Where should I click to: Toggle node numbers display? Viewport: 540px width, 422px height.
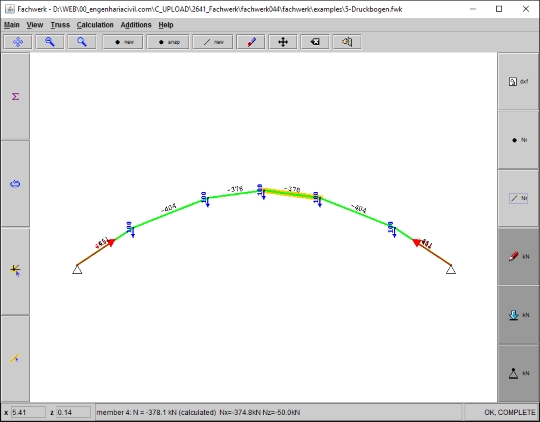pos(518,140)
